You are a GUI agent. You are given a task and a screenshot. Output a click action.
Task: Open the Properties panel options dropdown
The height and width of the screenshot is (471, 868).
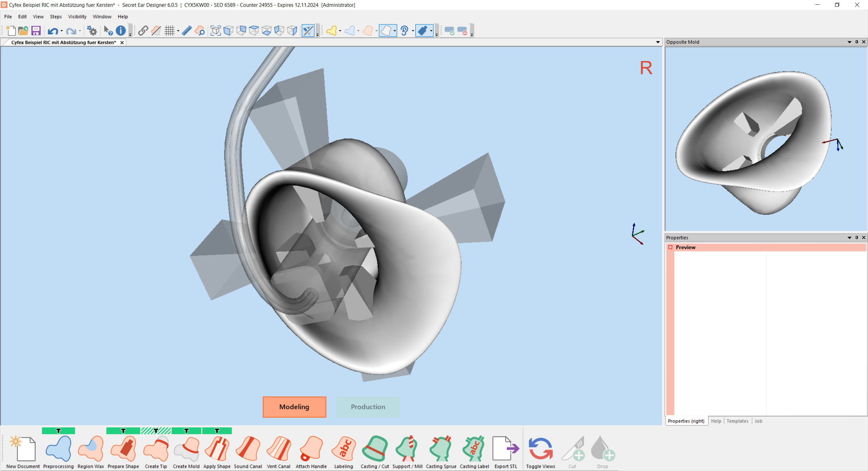[x=849, y=238]
